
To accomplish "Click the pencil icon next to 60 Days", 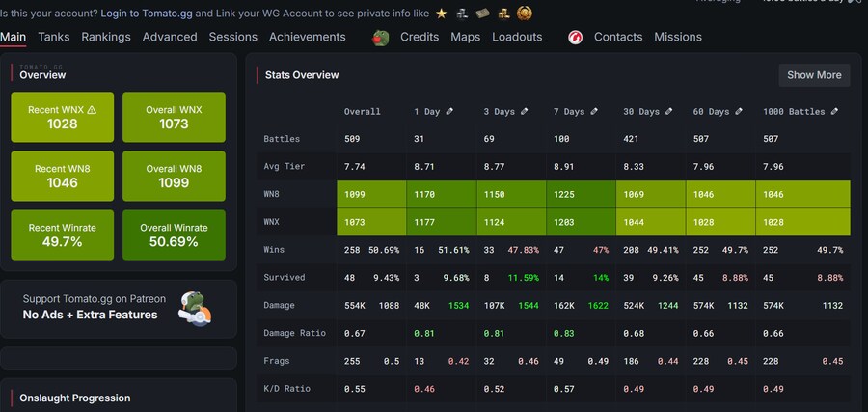I will pyautogui.click(x=737, y=112).
